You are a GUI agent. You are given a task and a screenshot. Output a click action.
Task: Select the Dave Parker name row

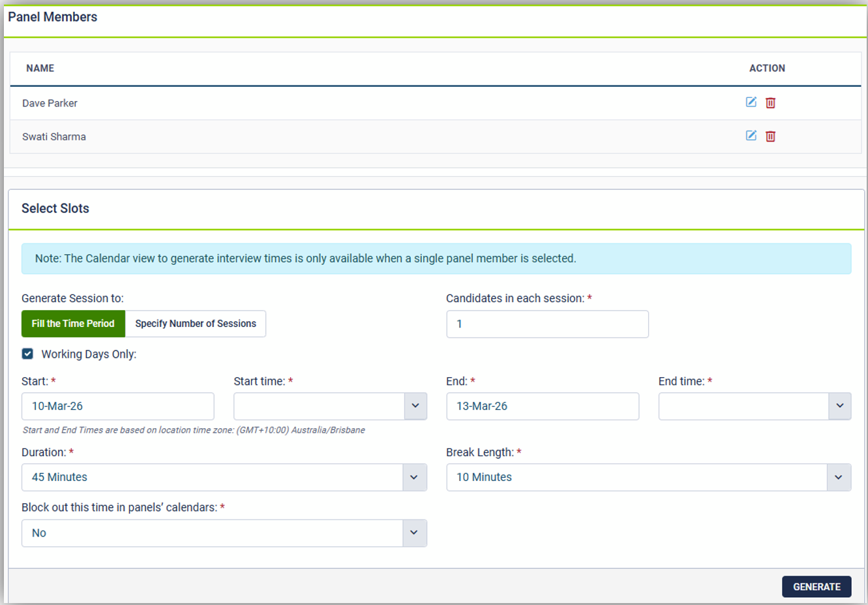[x=50, y=103]
